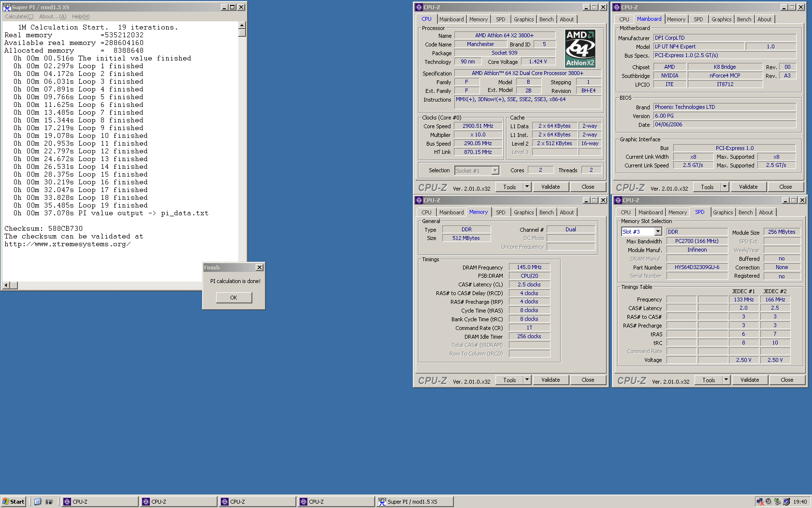
Task: Click the camera icon in quick launch
Action: tap(49, 502)
